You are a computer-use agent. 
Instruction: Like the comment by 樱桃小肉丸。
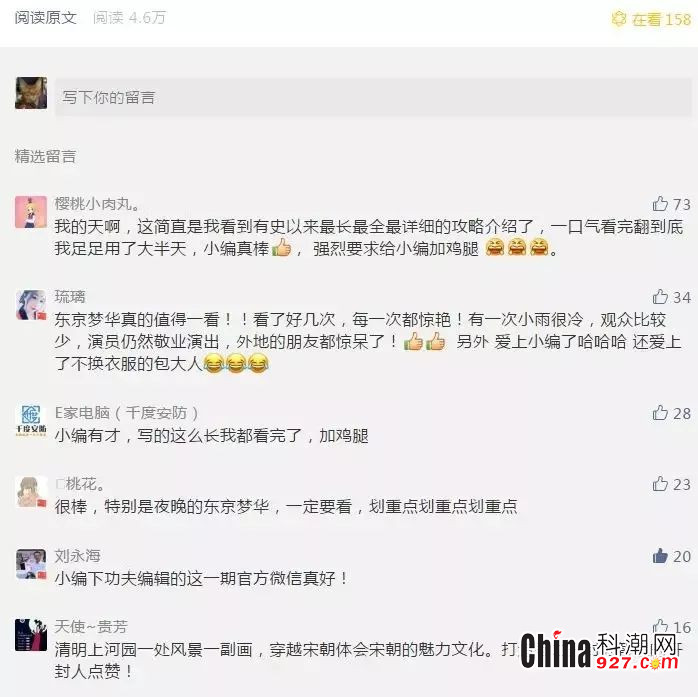[660, 204]
